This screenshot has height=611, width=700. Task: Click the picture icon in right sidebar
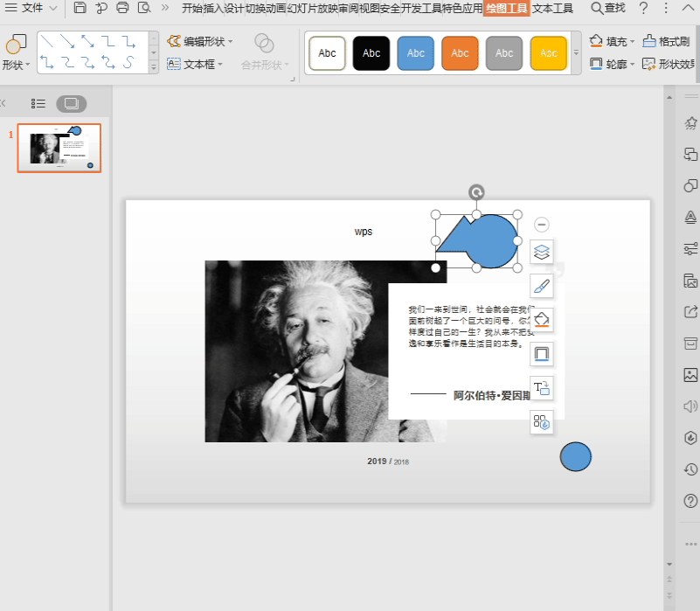point(690,375)
